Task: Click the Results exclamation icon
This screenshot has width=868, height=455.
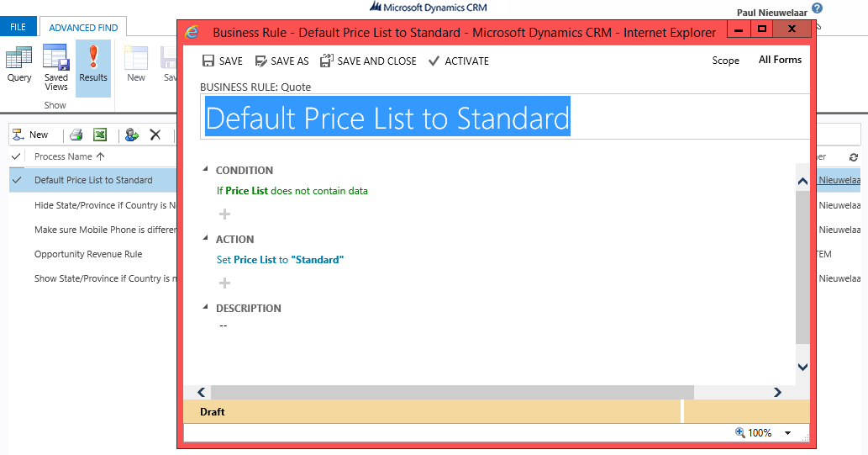Action: [x=93, y=66]
